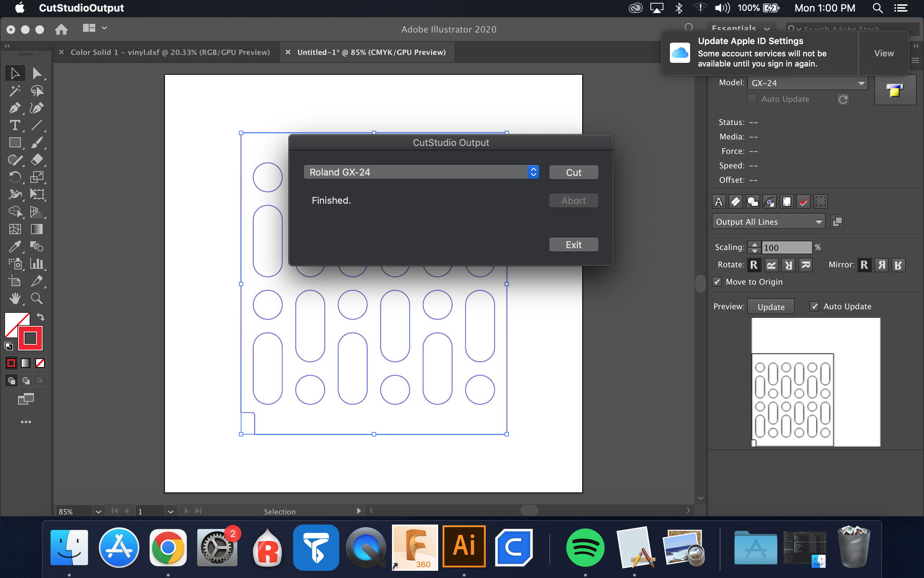Activate the Type tool

click(x=15, y=125)
